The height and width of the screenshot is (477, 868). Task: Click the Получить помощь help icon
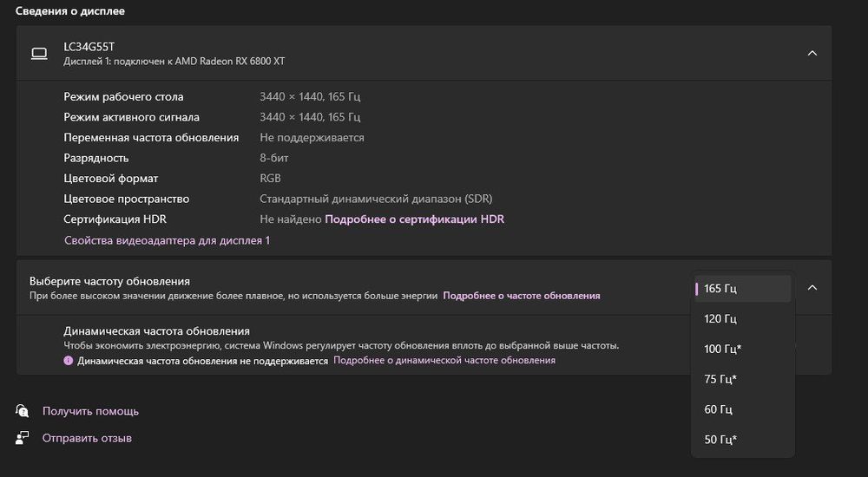click(x=22, y=410)
